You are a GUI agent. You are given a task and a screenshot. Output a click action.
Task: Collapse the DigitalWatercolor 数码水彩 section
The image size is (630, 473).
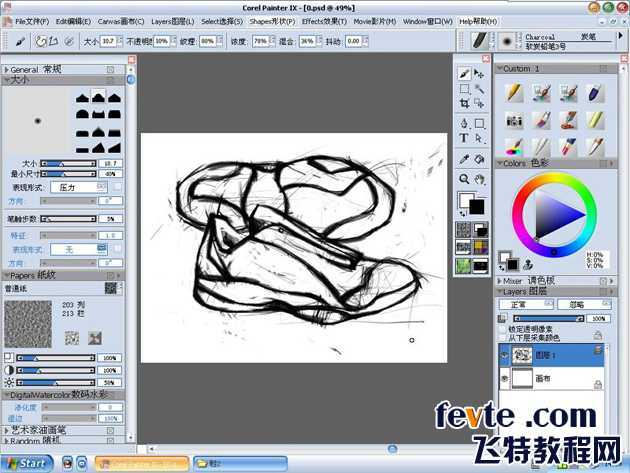(6, 395)
